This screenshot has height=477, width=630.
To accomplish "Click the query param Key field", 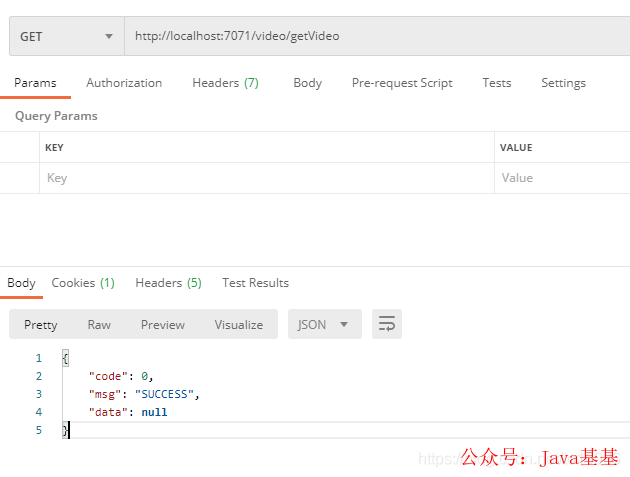I will click(267, 178).
